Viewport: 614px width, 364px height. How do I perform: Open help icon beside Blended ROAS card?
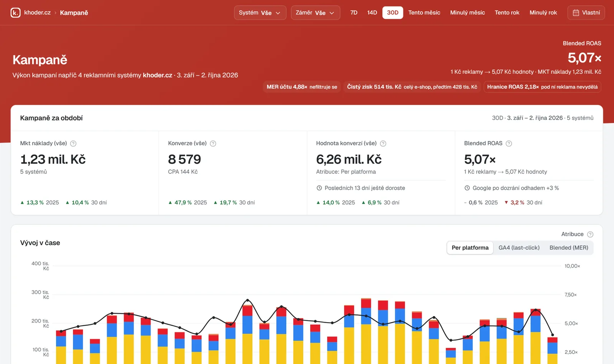click(x=509, y=143)
